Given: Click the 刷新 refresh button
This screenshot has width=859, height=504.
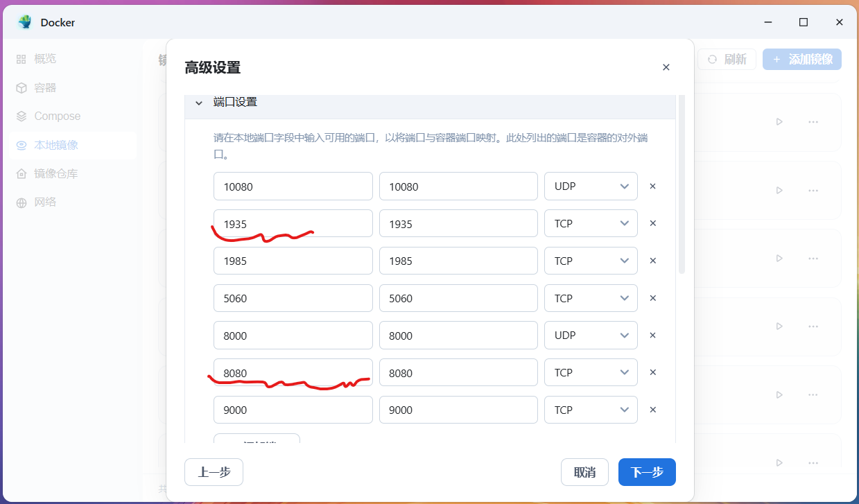Looking at the screenshot, I should click(x=727, y=60).
